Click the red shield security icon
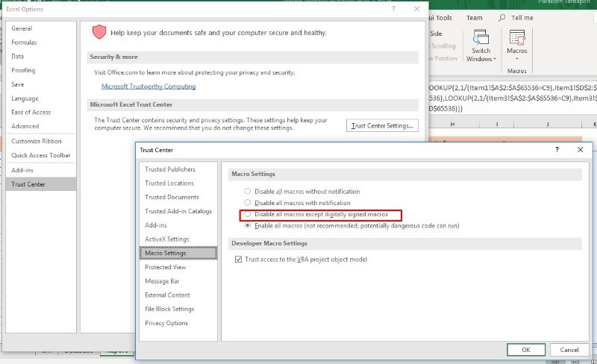 (x=99, y=32)
